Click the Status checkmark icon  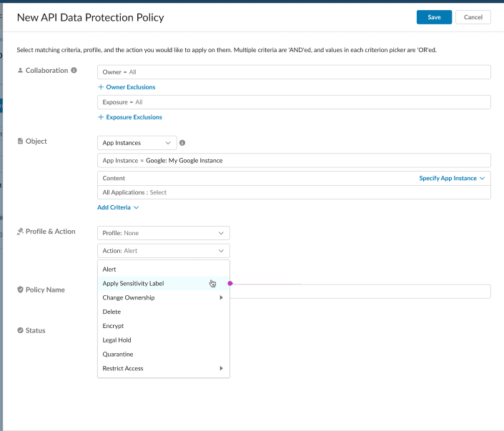[20, 330]
